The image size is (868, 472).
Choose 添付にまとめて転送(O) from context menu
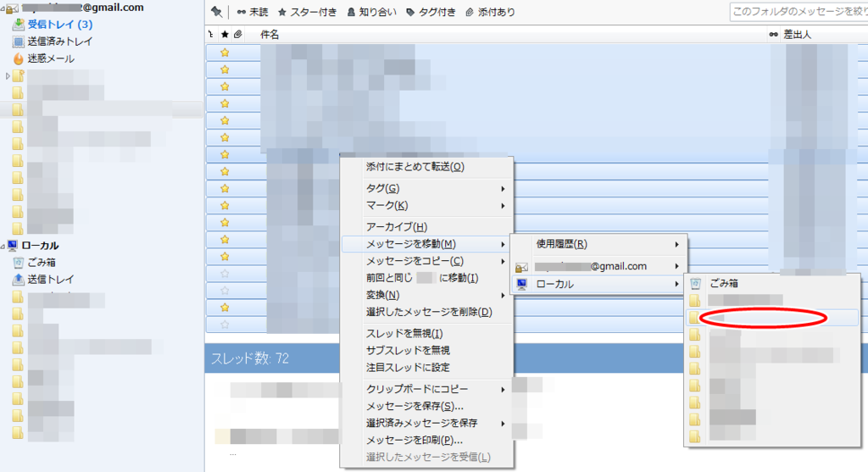[426, 167]
